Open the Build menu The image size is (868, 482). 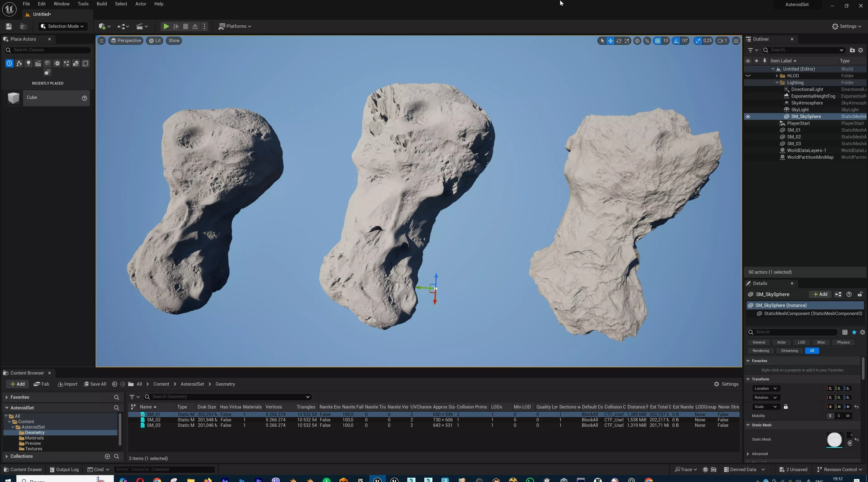pos(101,4)
